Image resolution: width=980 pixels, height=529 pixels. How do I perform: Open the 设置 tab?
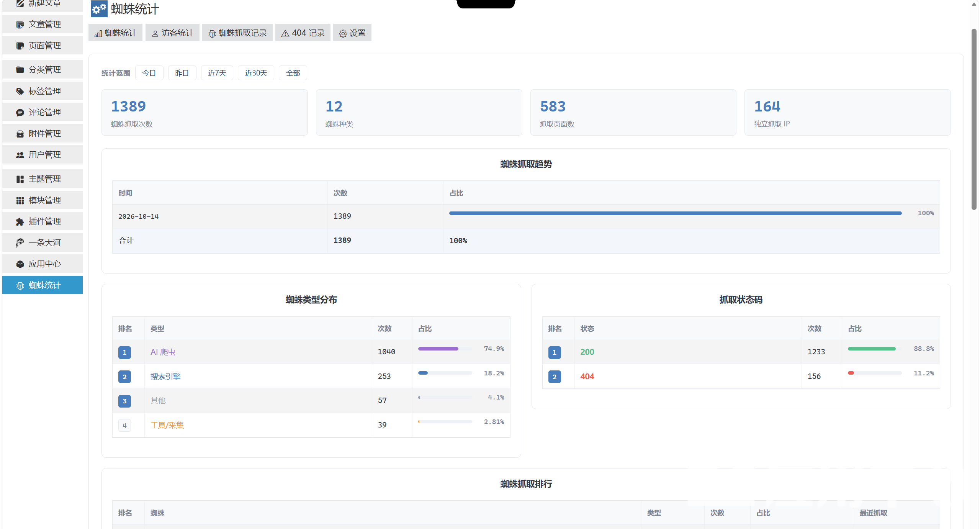pyautogui.click(x=352, y=33)
